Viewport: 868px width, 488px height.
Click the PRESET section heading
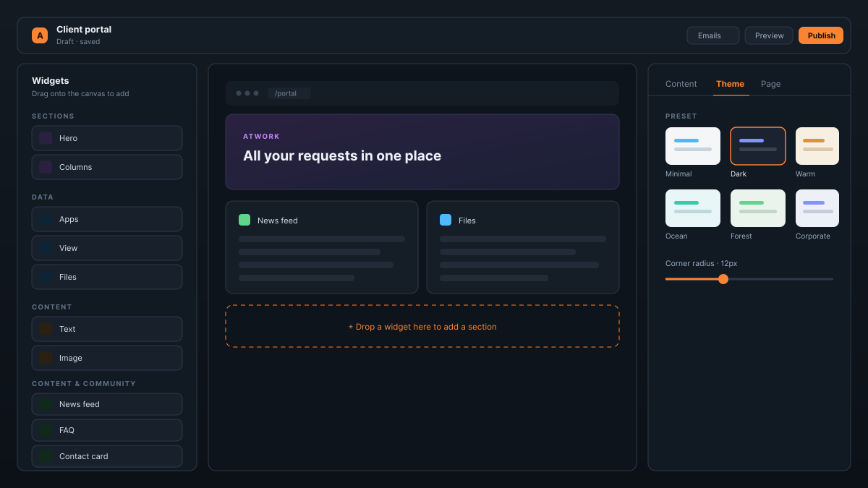point(681,116)
